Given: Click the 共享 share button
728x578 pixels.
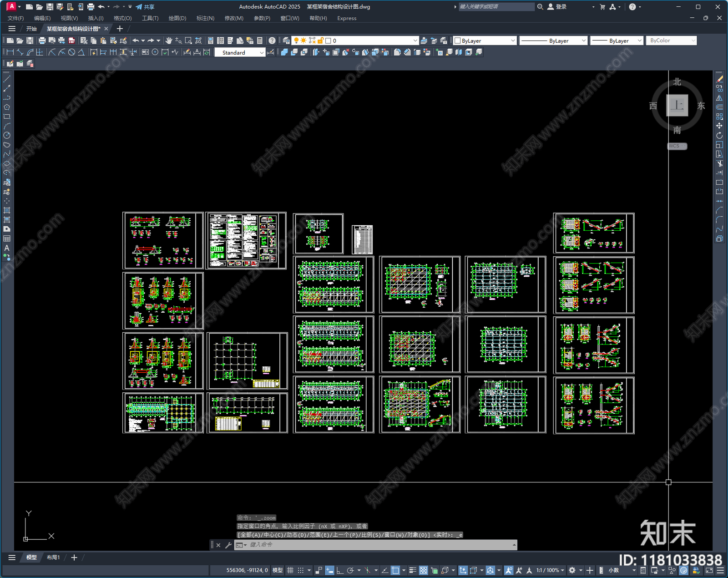Looking at the screenshot, I should 145,7.
